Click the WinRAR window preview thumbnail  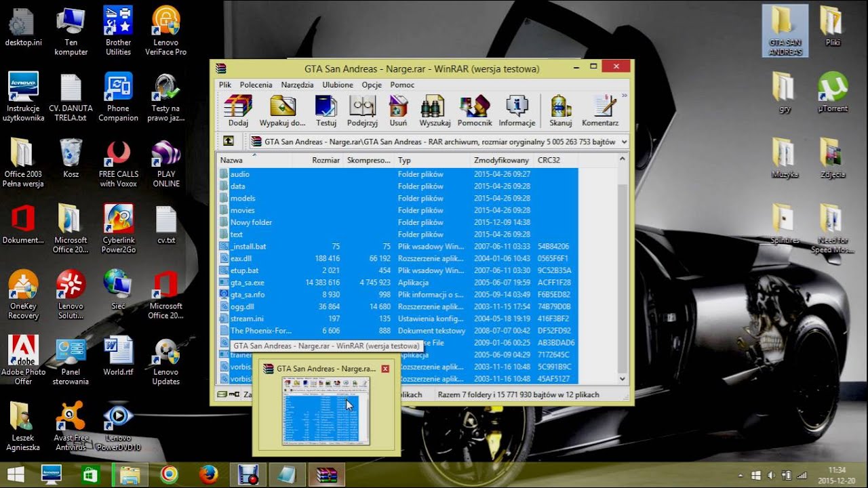[x=326, y=411]
